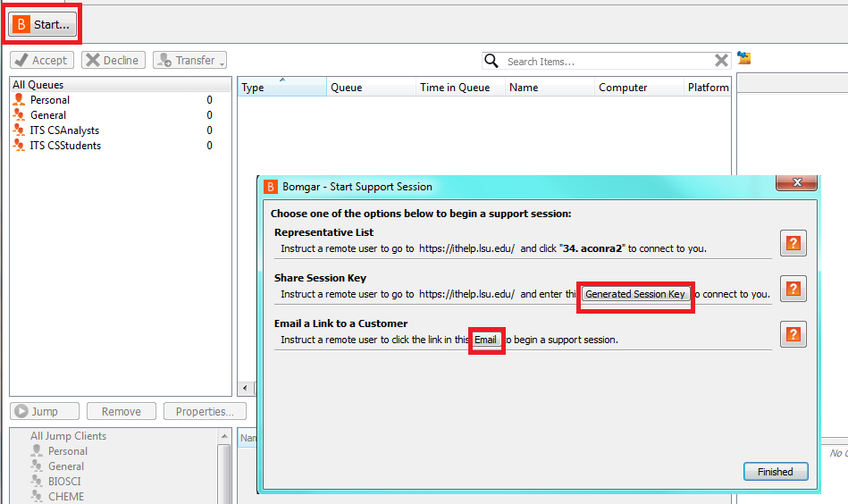
Task: Close the Start Support Session dialog
Action: (x=797, y=182)
